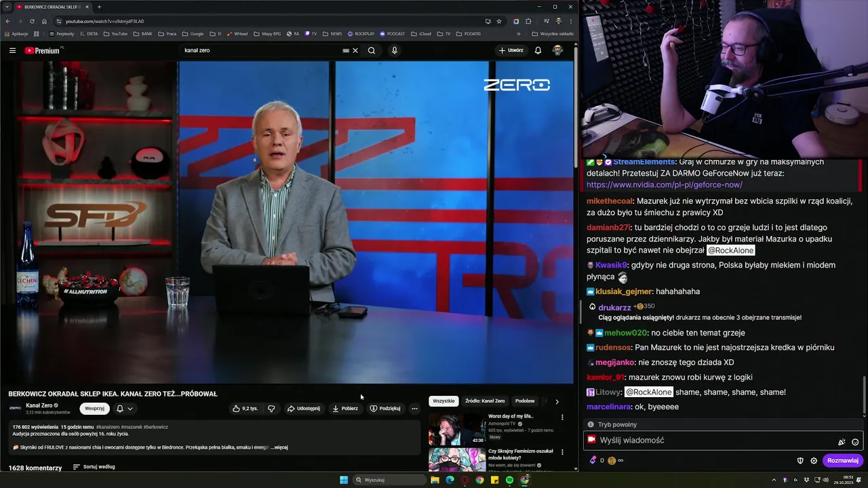The width and height of the screenshot is (868, 488).
Task: Show next filter chips with arrow
Action: [x=557, y=401]
